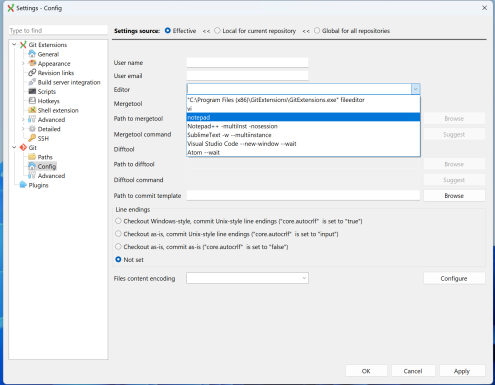
Task: Click the Hotkeys icon in tree
Action: 32,101
